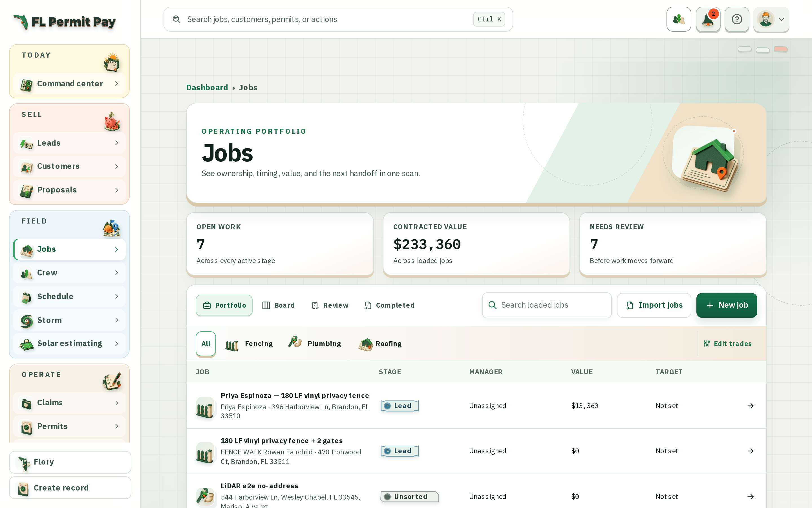812x508 pixels.
Task: Focus the global search jobs field
Action: (x=338, y=19)
